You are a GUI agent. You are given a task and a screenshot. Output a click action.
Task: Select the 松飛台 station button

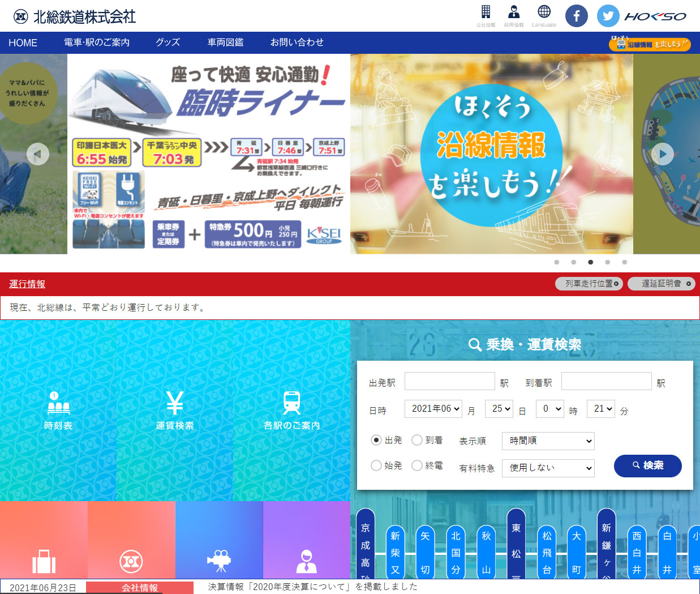click(x=547, y=553)
